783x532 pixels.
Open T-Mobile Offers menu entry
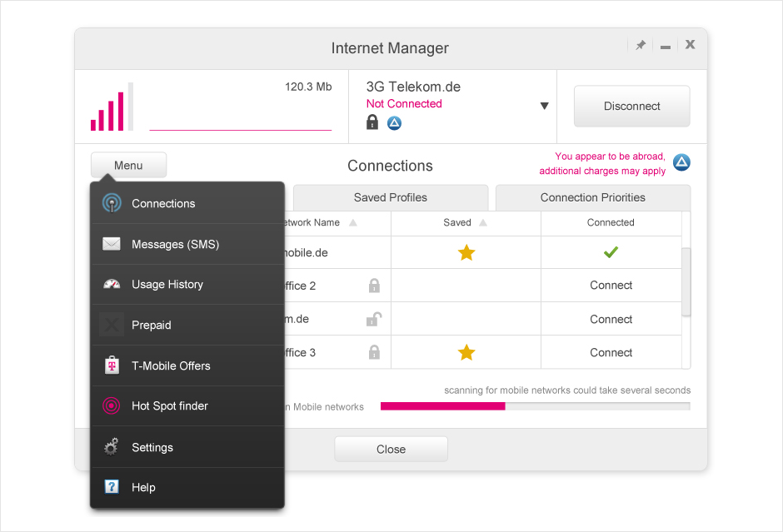click(187, 365)
